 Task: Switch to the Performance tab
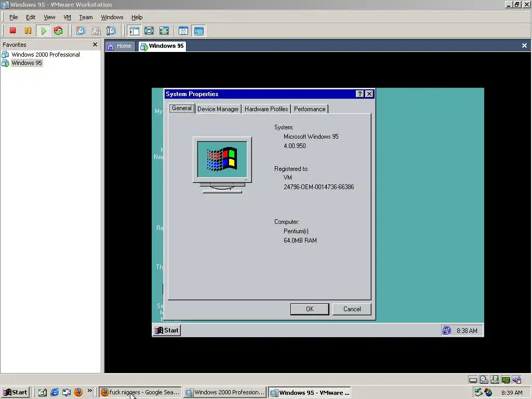click(x=310, y=109)
